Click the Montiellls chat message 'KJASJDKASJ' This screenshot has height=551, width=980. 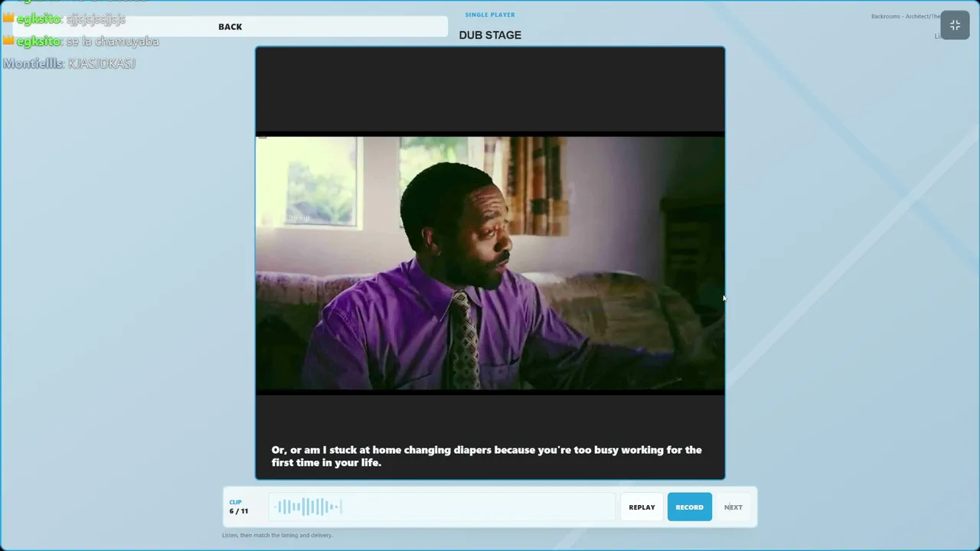click(x=102, y=64)
